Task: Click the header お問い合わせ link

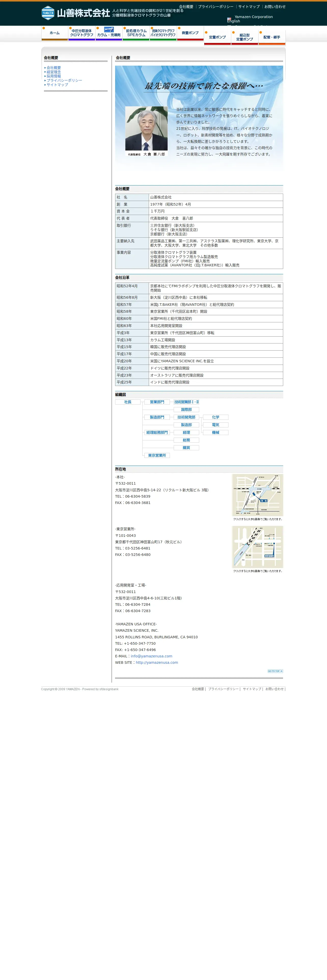Action: point(275,7)
